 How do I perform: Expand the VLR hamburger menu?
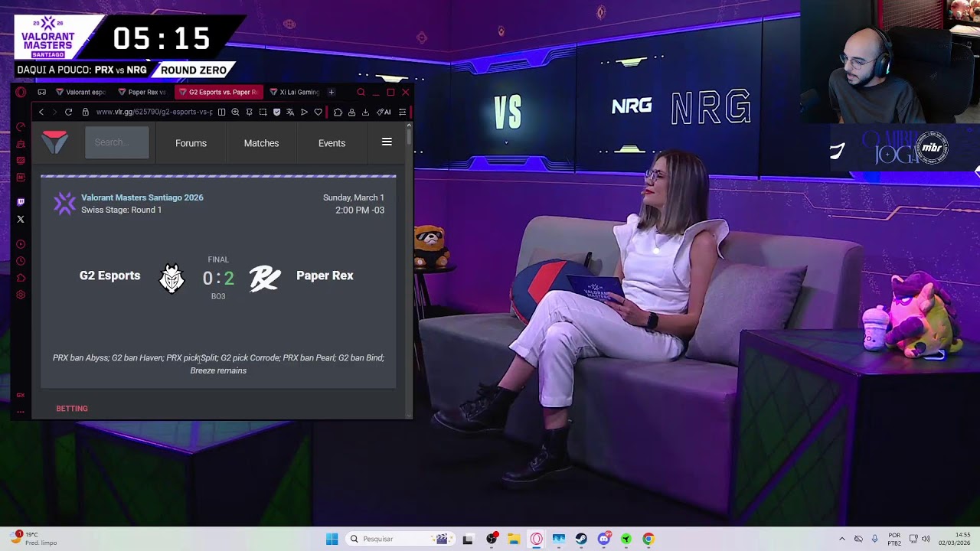387,142
